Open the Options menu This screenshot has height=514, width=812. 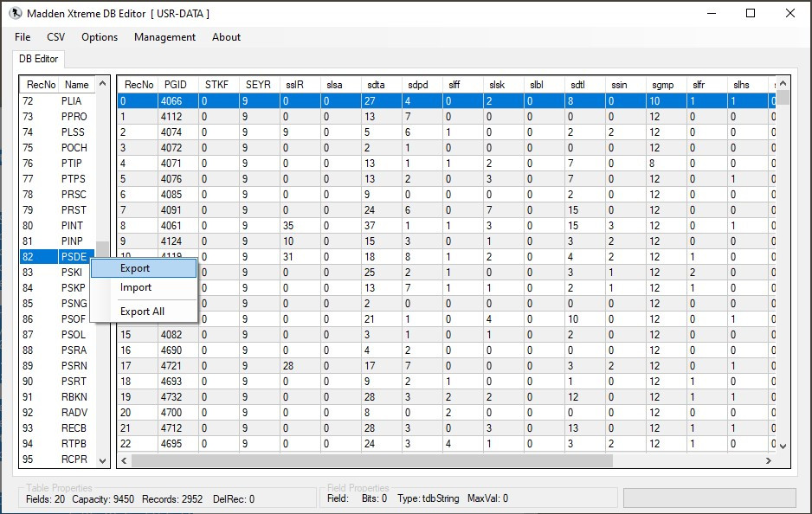(100, 37)
